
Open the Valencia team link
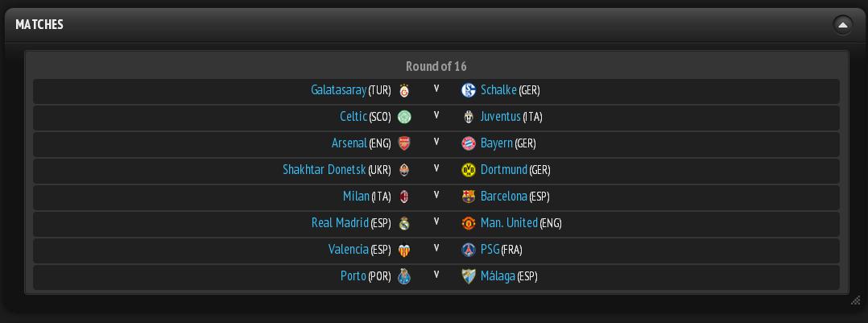348,250
